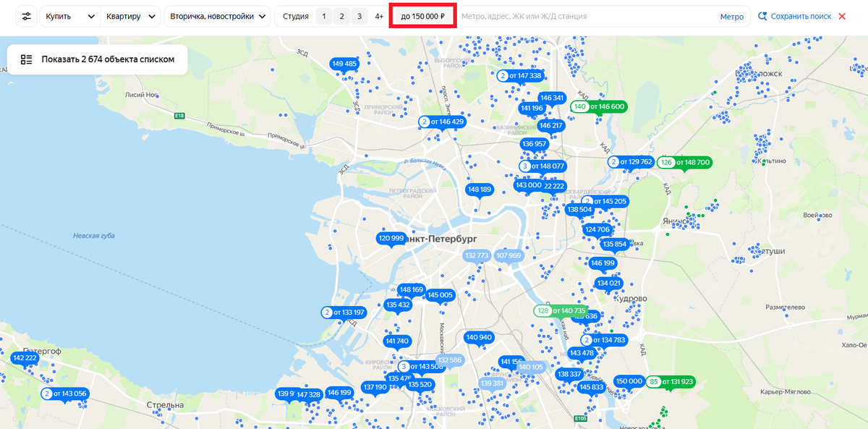Viewport: 868px width, 429px height.
Task: Click the address or metro search field
Action: (586, 16)
